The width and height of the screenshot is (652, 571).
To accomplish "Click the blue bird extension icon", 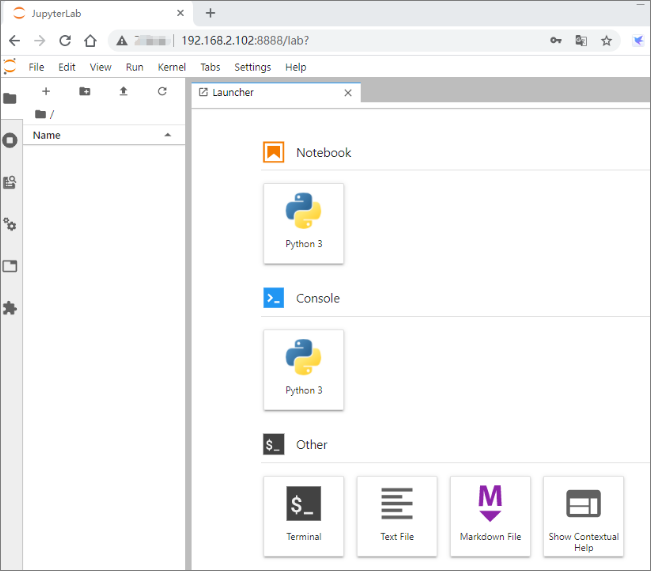I will (x=638, y=40).
